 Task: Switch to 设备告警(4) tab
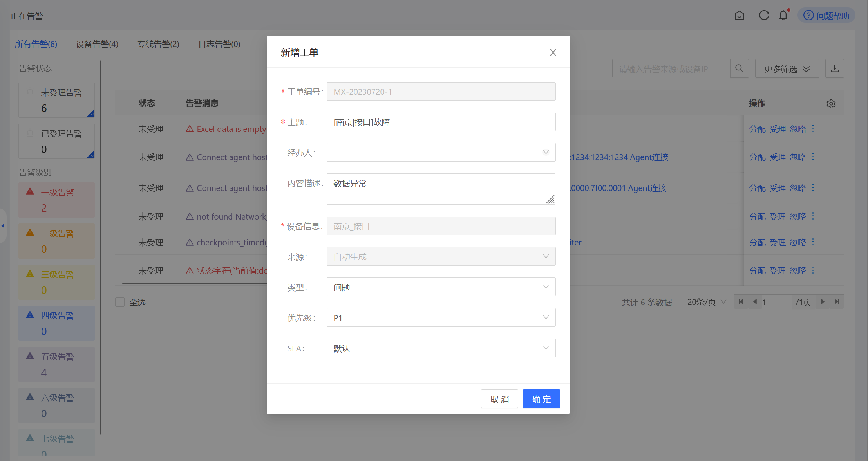[97, 44]
